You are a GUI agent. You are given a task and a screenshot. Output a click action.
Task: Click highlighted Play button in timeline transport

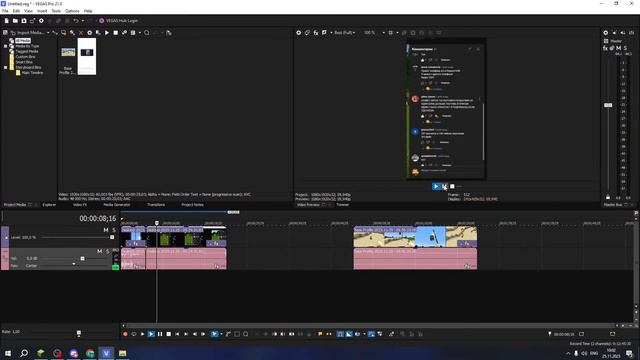click(x=151, y=334)
